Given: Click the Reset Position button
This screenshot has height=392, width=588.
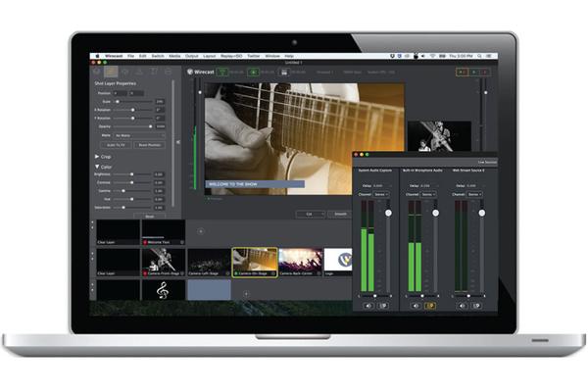Looking at the screenshot, I should 150,145.
